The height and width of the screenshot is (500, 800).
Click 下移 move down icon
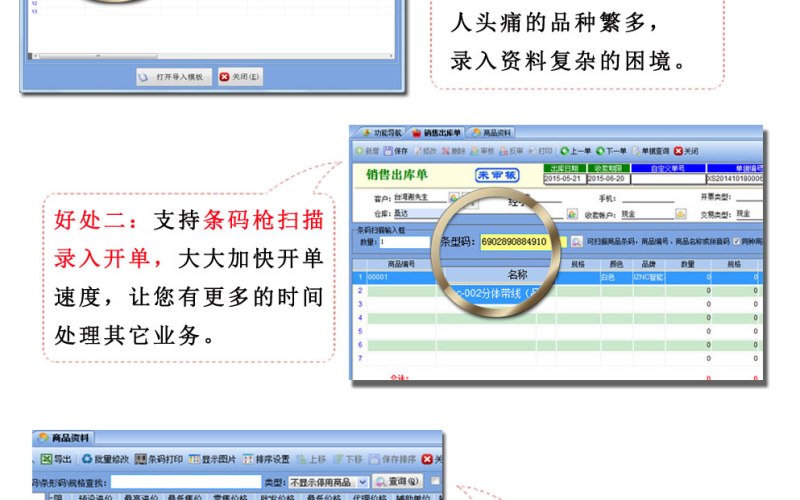click(x=347, y=459)
